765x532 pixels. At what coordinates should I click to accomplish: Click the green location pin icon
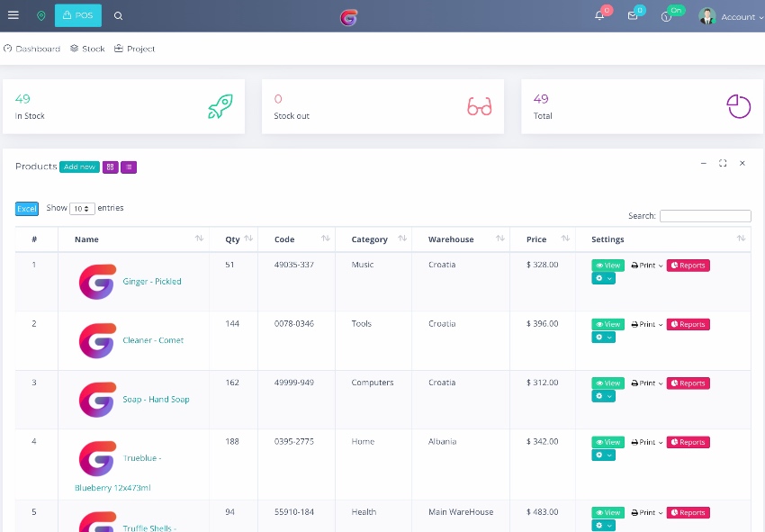pyautogui.click(x=41, y=15)
